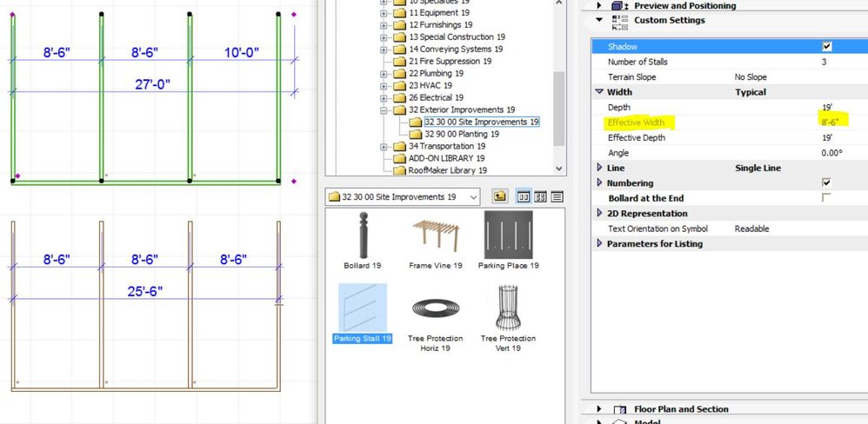Screen dimensions: 868x424
Task: Expand the 34 Transportation 19 tree node
Action: pyautogui.click(x=384, y=147)
